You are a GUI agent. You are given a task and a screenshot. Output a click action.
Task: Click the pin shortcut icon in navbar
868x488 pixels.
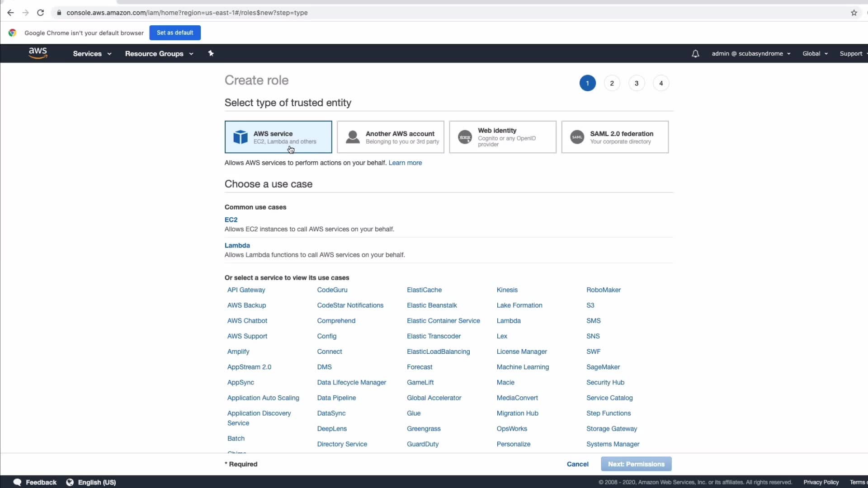[211, 53]
